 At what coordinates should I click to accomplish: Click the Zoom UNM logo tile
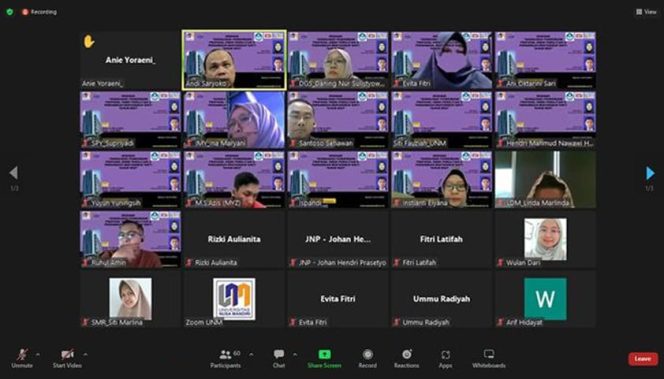click(234, 299)
